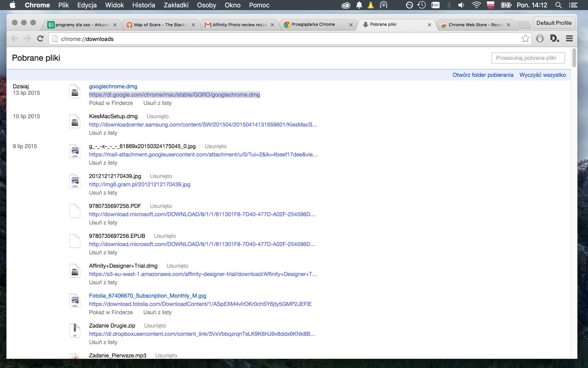
Task: Click the forward navigation arrow
Action: click(x=27, y=39)
